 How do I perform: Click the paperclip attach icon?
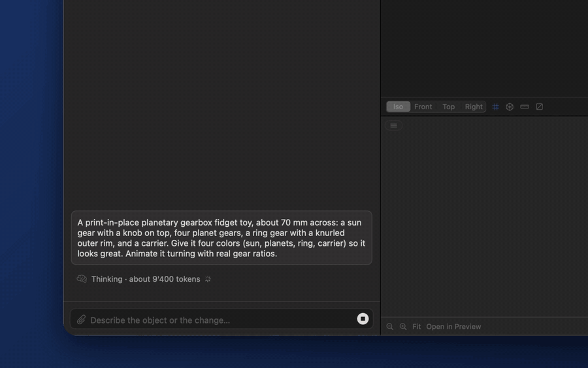click(x=82, y=320)
